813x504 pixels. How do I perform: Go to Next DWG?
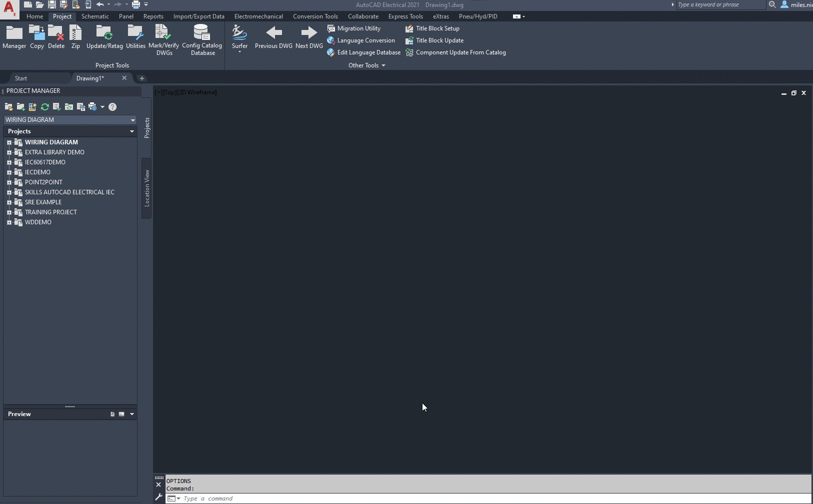coord(309,37)
